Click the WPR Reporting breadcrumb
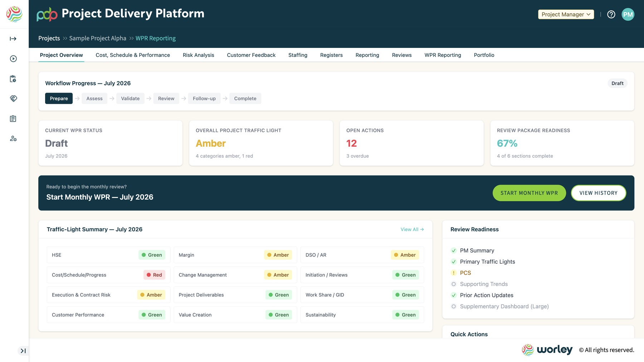This screenshot has height=362, width=644. click(156, 38)
